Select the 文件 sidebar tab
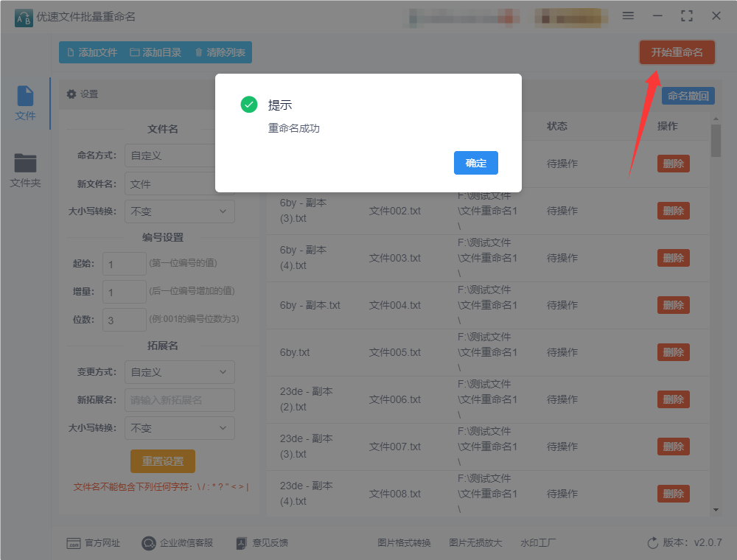 tap(25, 103)
